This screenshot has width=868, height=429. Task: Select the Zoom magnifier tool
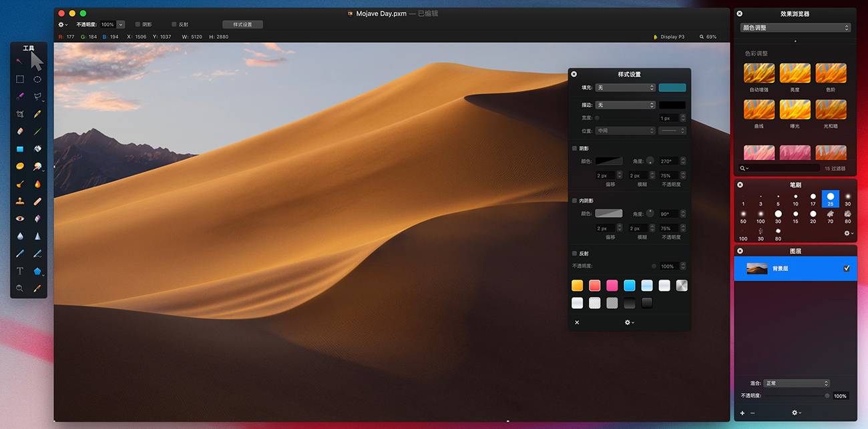[20, 288]
